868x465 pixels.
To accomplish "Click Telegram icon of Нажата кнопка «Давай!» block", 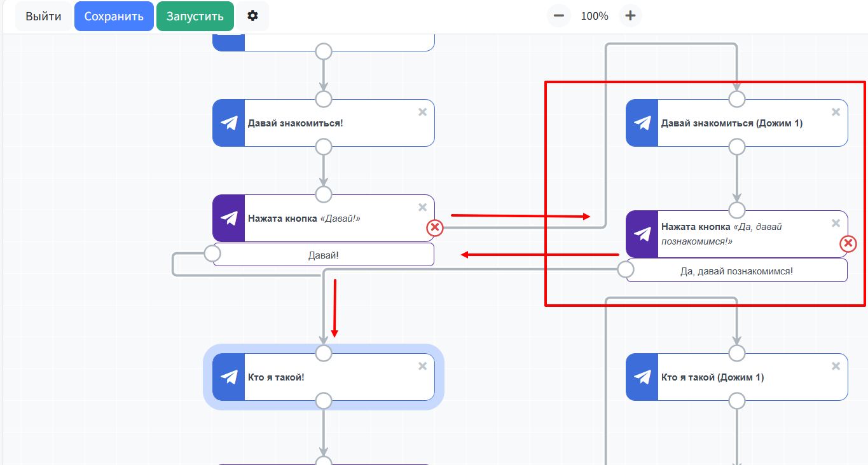I will coord(229,219).
